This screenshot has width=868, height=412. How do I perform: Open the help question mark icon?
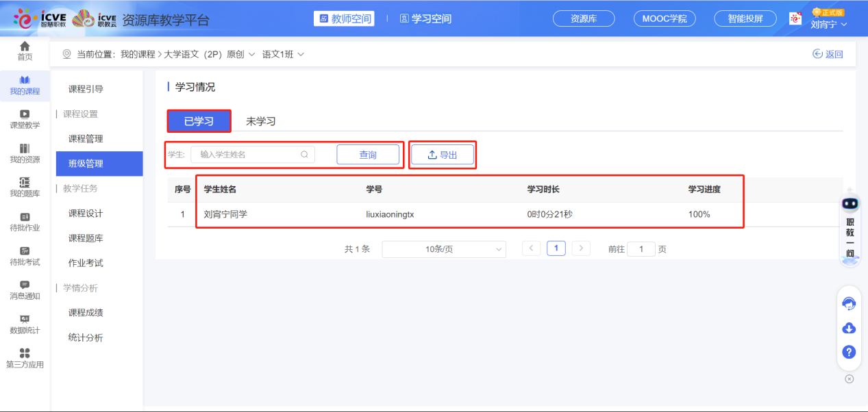pyautogui.click(x=848, y=352)
